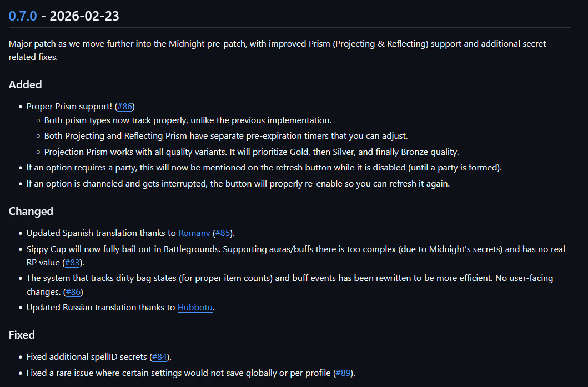This screenshot has height=387, width=588.
Task: Click the Added section heading
Action: point(26,84)
